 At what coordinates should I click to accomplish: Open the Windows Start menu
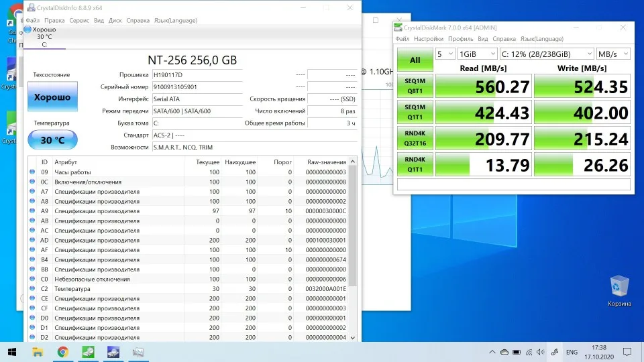pyautogui.click(x=12, y=352)
